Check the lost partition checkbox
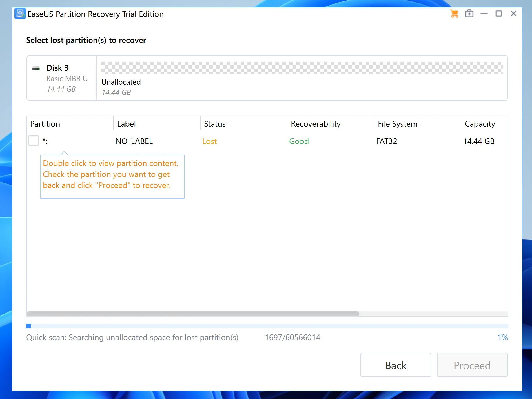 34,141
